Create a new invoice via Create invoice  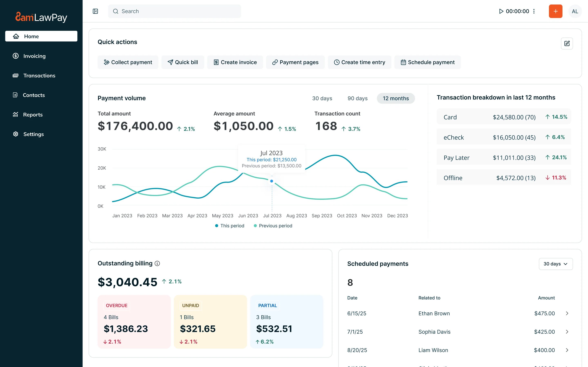[x=235, y=62]
